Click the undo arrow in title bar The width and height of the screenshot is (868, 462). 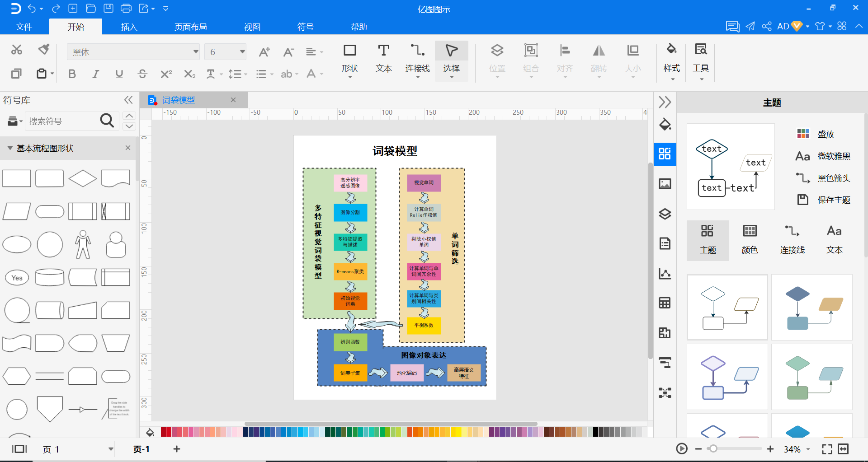coord(32,8)
